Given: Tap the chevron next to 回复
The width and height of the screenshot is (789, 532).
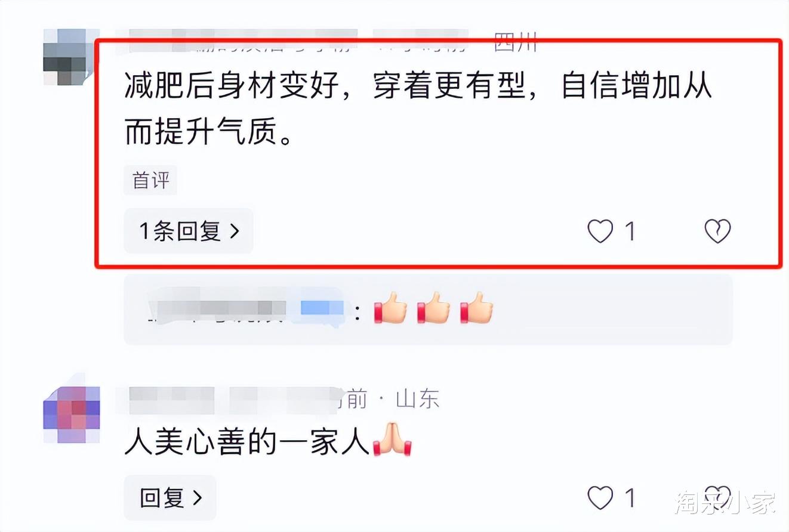Looking at the screenshot, I should (197, 498).
